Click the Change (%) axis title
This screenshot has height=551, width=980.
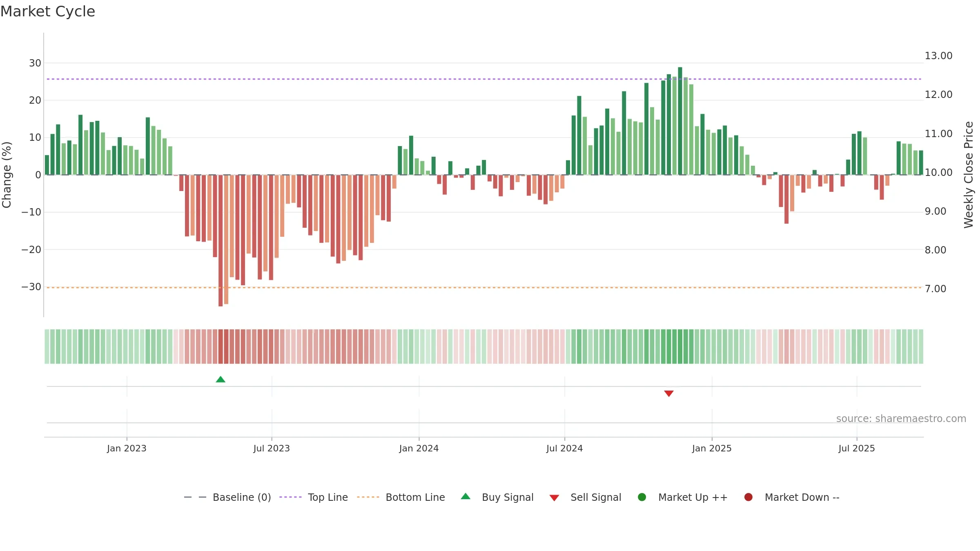click(x=7, y=175)
